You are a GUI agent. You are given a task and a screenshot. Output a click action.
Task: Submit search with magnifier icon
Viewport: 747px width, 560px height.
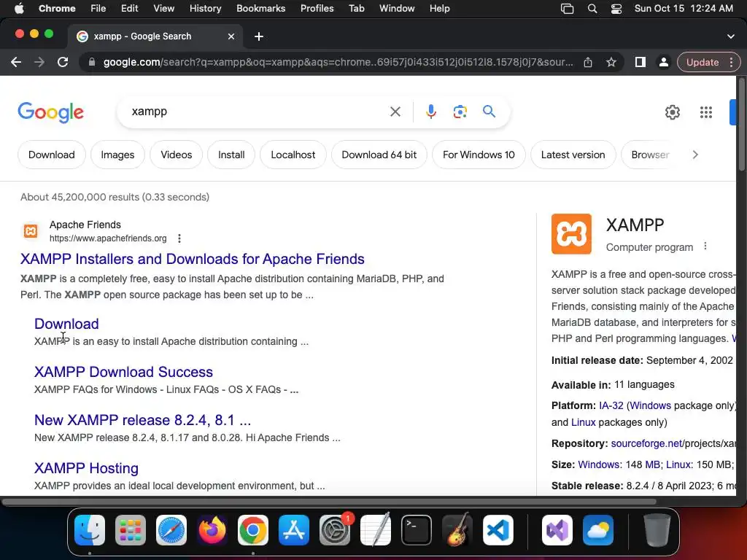tap(489, 112)
